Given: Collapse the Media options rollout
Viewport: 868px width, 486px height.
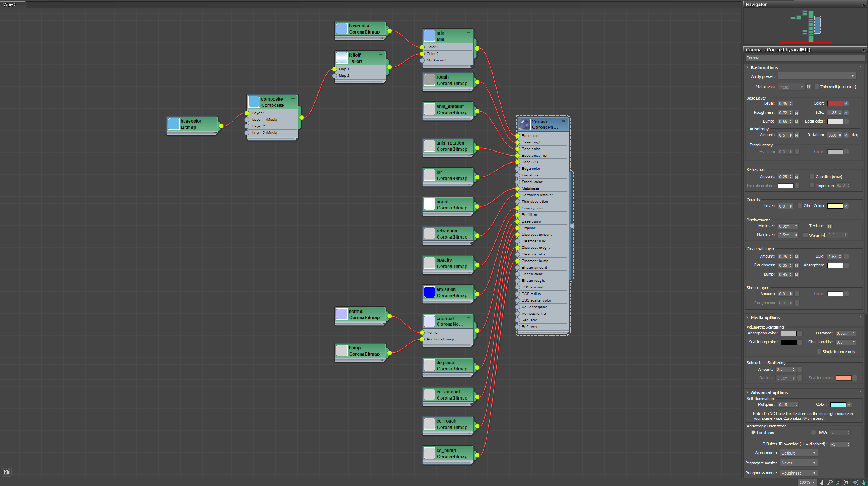Looking at the screenshot, I should (765, 318).
